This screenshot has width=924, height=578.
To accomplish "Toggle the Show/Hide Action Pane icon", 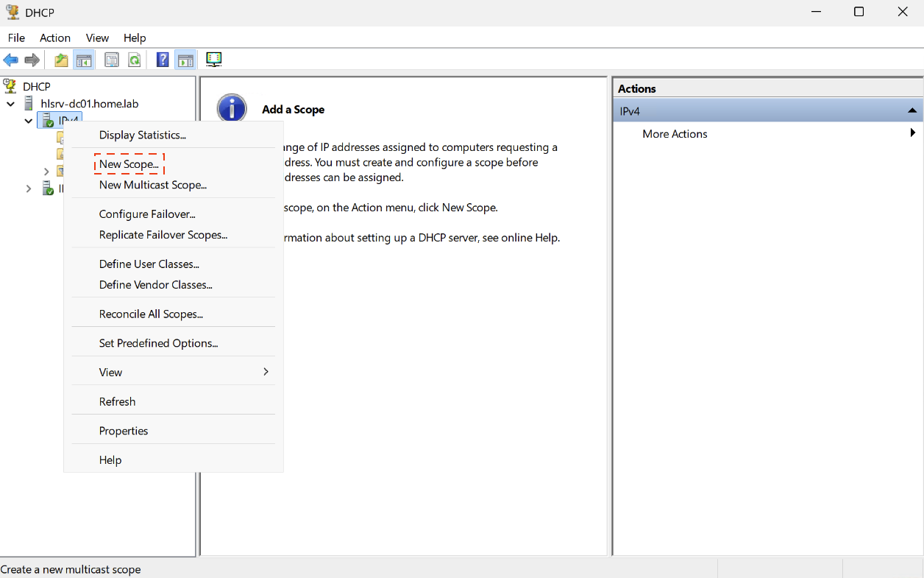I will [x=185, y=60].
